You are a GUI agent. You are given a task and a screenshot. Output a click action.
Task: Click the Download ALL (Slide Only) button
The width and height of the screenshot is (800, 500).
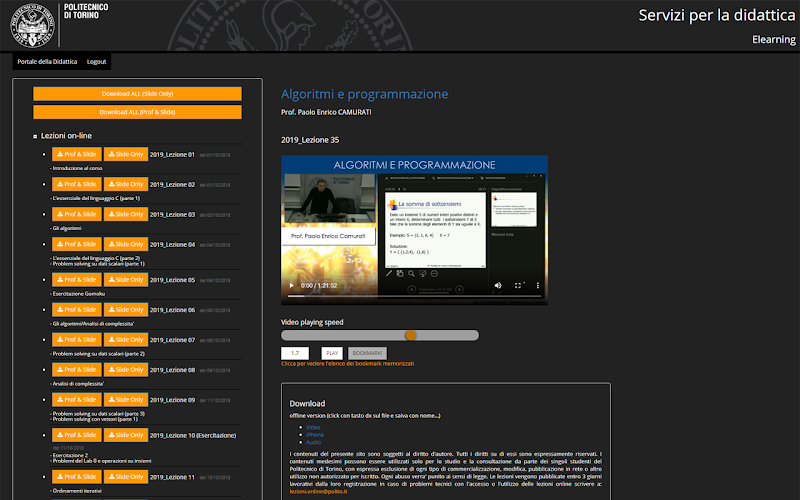pos(137,94)
